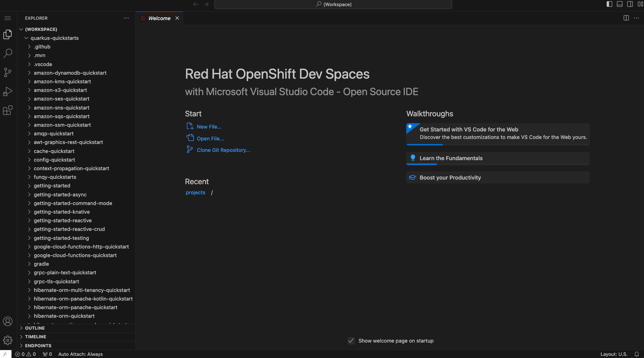Expand the ENDPOINTS section

pos(76,346)
